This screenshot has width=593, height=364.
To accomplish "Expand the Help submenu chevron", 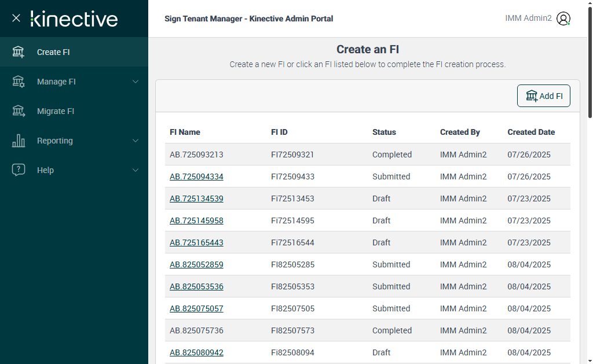I will click(136, 170).
